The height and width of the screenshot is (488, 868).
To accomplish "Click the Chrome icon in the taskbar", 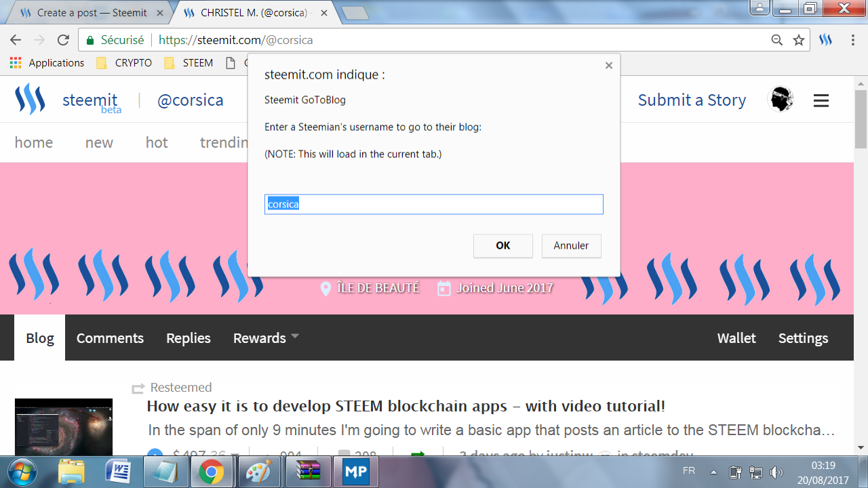I will (211, 472).
